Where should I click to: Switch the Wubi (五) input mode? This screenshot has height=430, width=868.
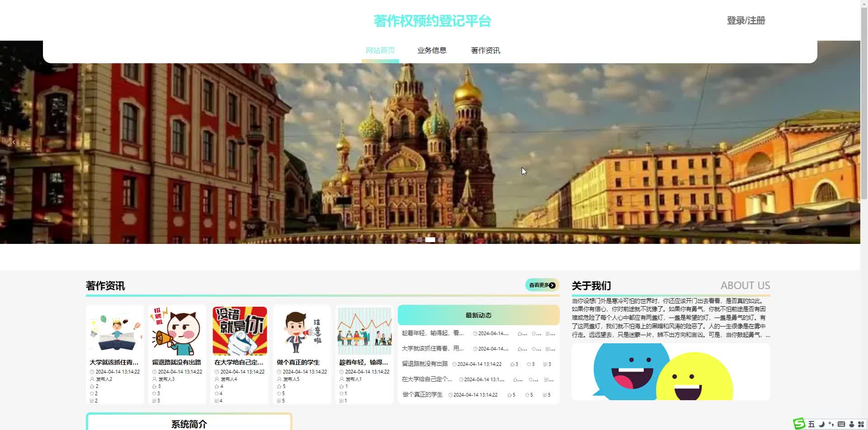(x=811, y=424)
